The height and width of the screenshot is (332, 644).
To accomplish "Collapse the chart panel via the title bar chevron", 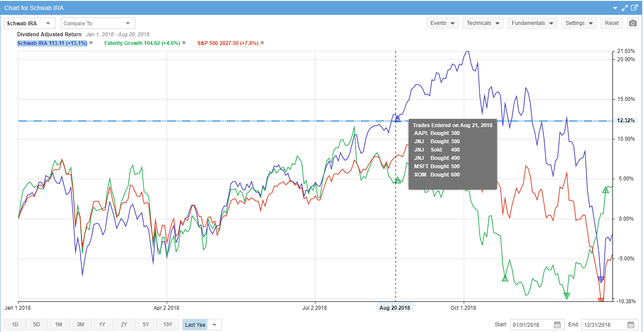I will (x=616, y=8).
